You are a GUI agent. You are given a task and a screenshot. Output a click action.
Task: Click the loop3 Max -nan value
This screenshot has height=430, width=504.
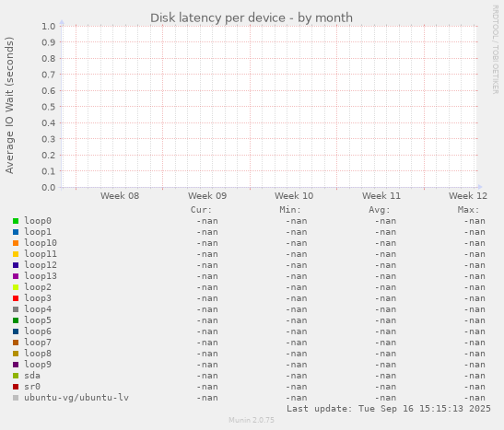475,298
